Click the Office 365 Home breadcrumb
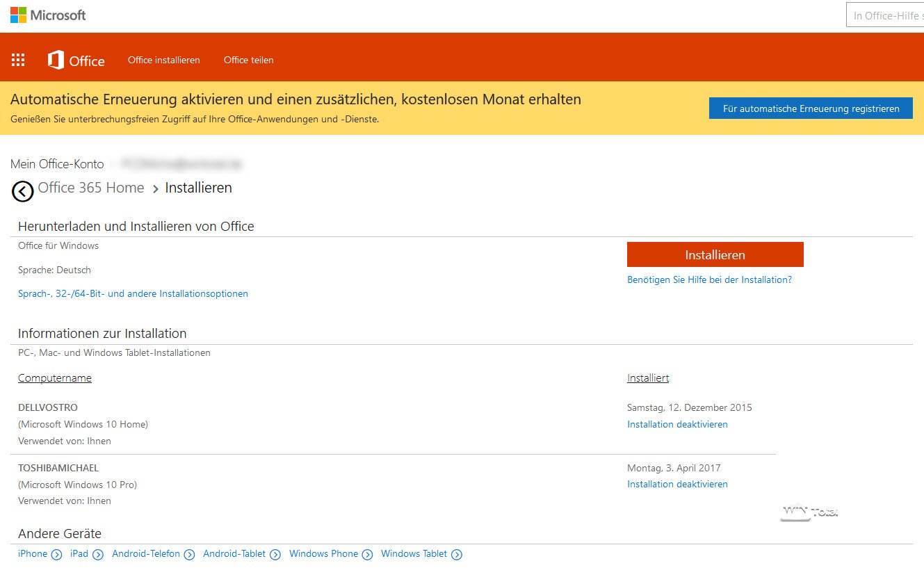 pyautogui.click(x=91, y=188)
